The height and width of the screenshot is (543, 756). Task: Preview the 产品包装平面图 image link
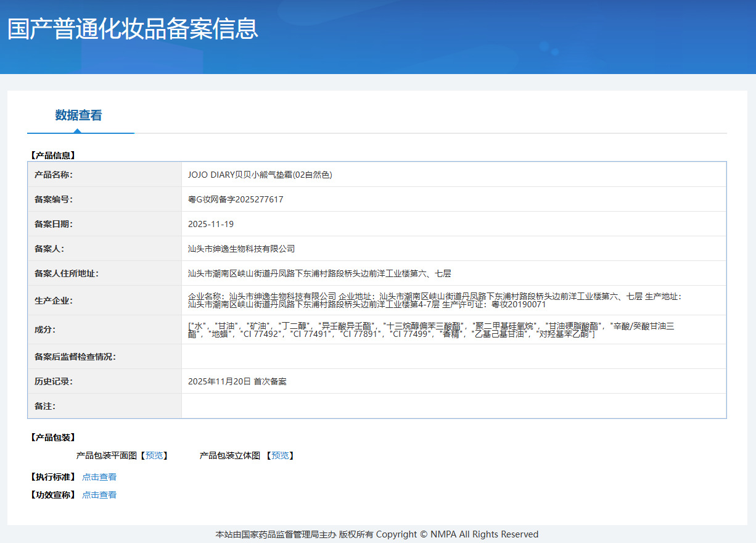coord(154,455)
